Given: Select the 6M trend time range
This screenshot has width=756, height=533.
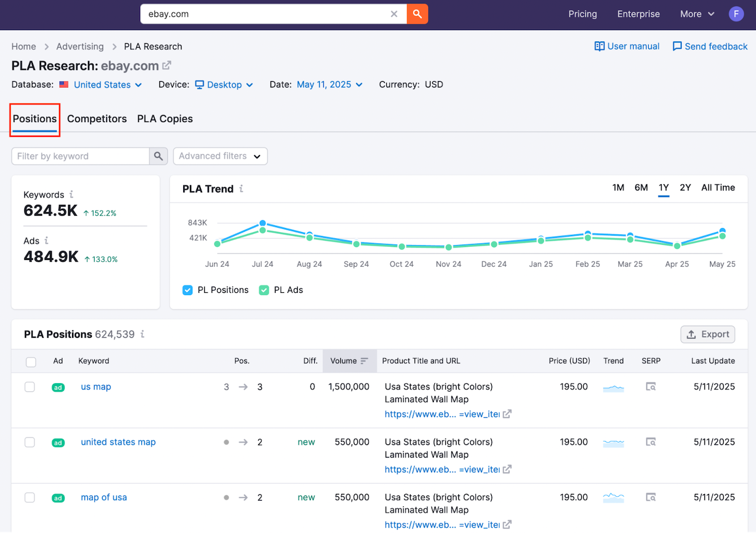Looking at the screenshot, I should [641, 188].
